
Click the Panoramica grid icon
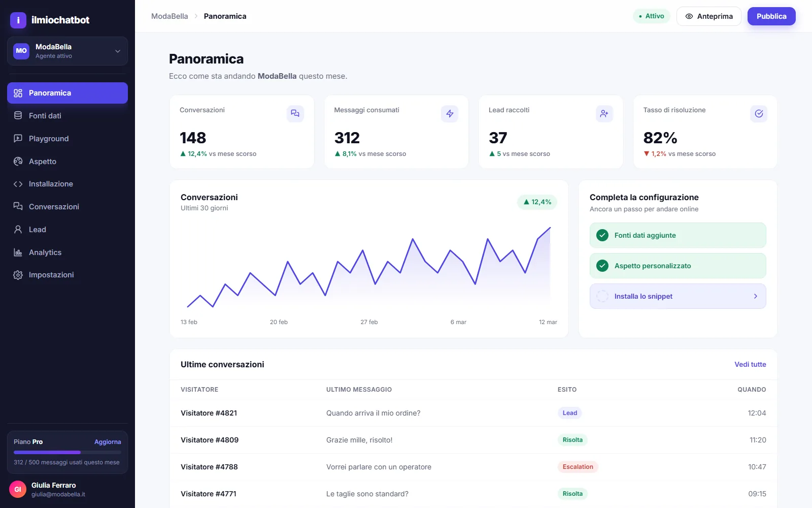(x=18, y=93)
